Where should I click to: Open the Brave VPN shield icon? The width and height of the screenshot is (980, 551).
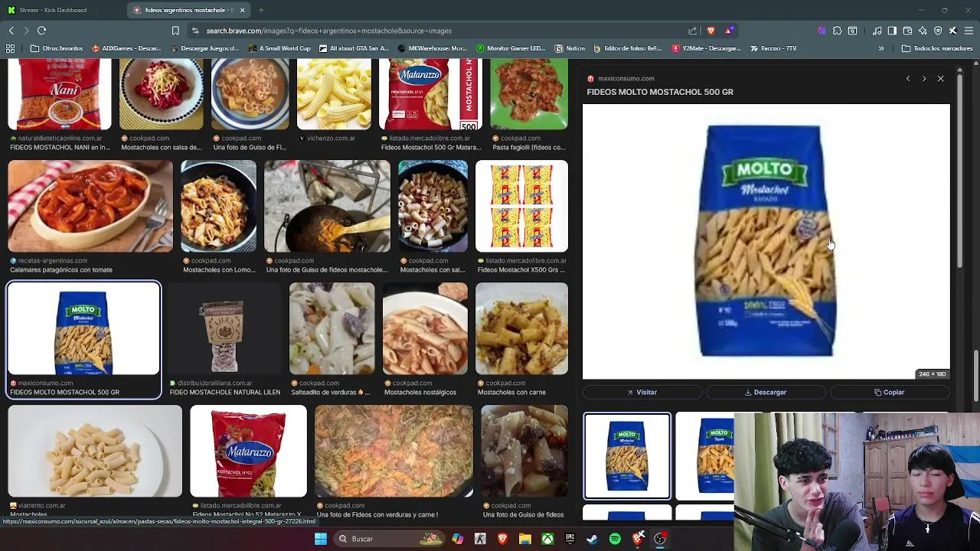coord(938,31)
